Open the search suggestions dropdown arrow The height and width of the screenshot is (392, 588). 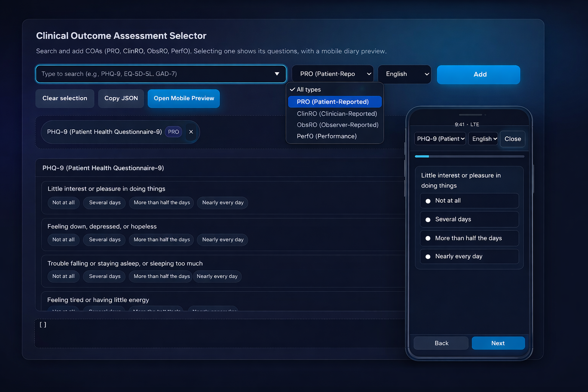point(277,73)
